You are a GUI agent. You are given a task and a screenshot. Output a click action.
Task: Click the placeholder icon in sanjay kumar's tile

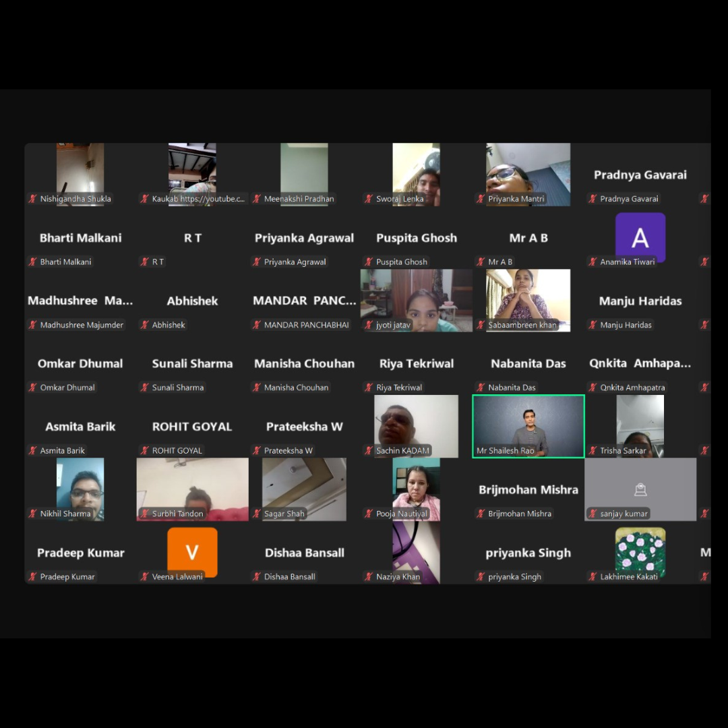640,489
